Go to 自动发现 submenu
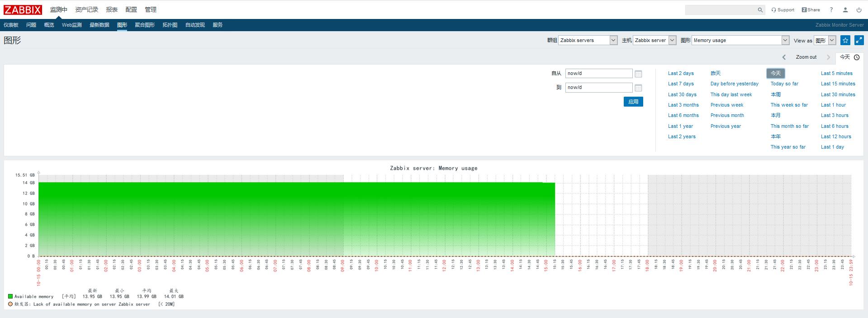 click(x=195, y=25)
